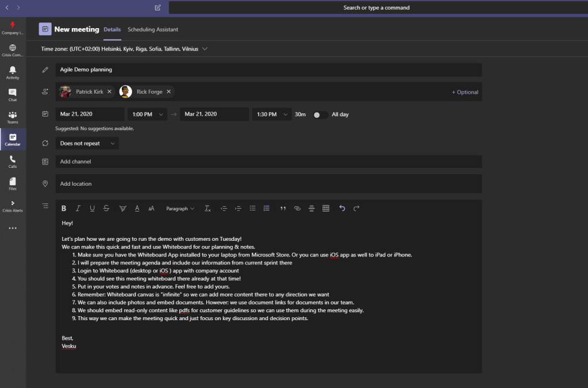Undo the last edit
This screenshot has height=388, width=588.
342,208
